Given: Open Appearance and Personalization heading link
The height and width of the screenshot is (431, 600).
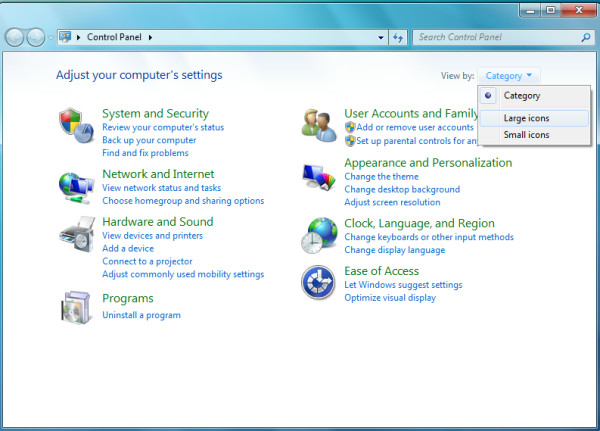Looking at the screenshot, I should tap(428, 163).
